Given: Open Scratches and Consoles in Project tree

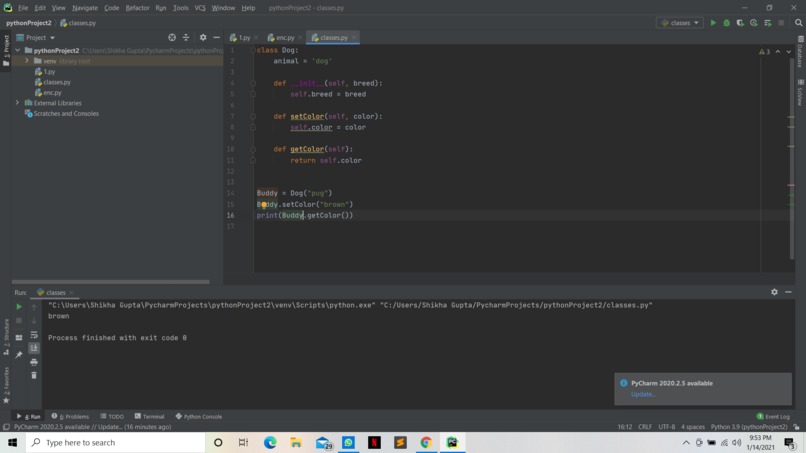Looking at the screenshot, I should (66, 114).
